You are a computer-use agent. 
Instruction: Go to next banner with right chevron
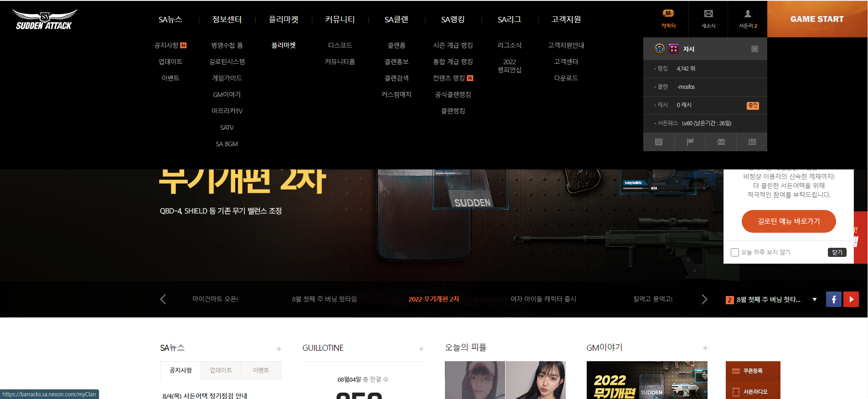click(x=704, y=299)
